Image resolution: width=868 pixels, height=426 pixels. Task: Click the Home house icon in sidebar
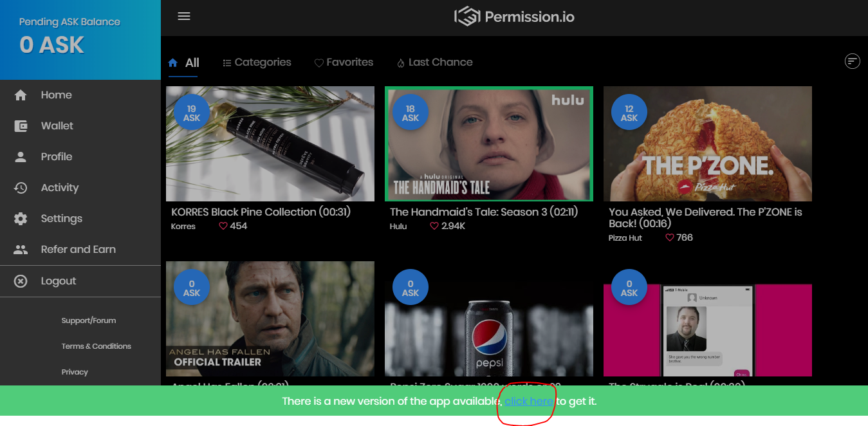(21, 95)
